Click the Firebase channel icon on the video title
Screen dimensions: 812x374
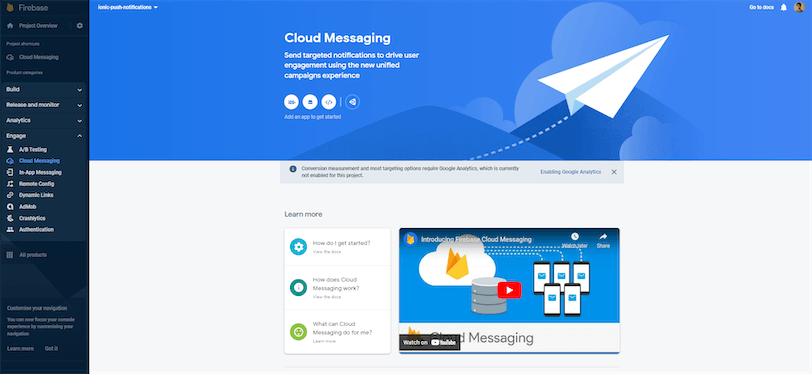(411, 239)
